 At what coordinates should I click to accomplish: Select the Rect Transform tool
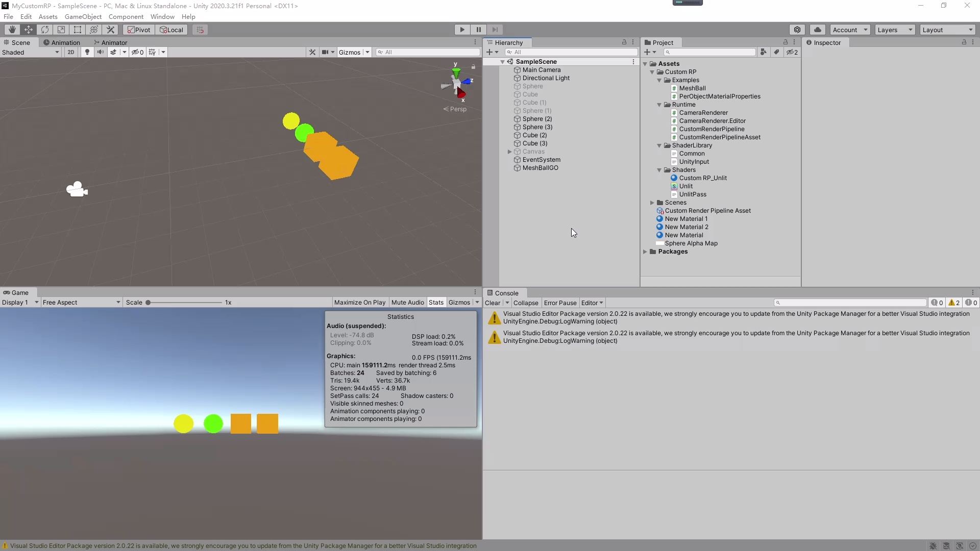[78, 30]
